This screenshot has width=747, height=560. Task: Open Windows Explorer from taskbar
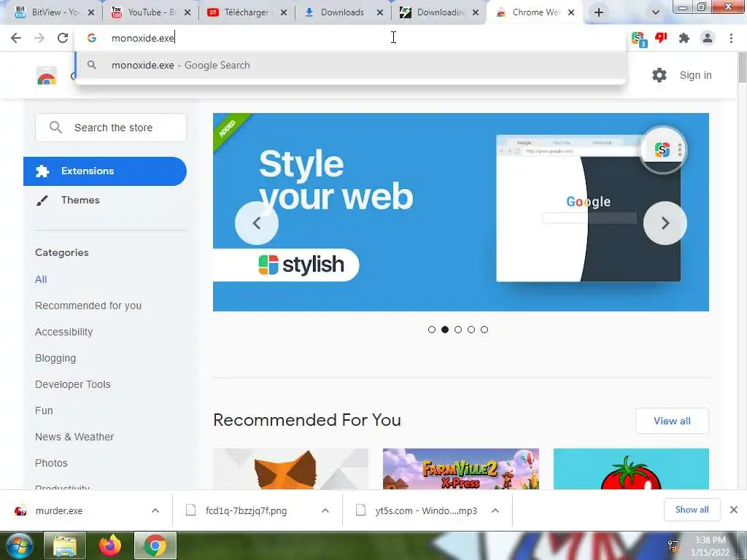(x=65, y=545)
